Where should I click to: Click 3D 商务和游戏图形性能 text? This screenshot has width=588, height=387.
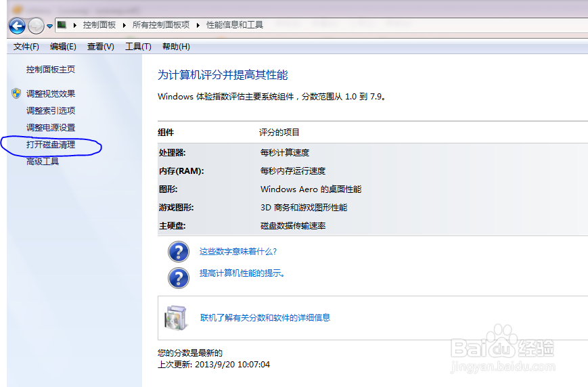tap(304, 208)
